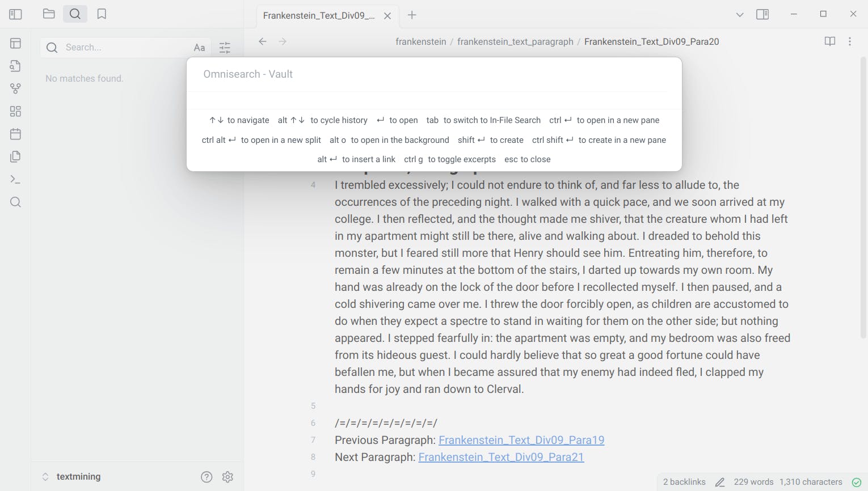Open a new tab with plus button
Screen dimensions: 868x491
point(412,15)
